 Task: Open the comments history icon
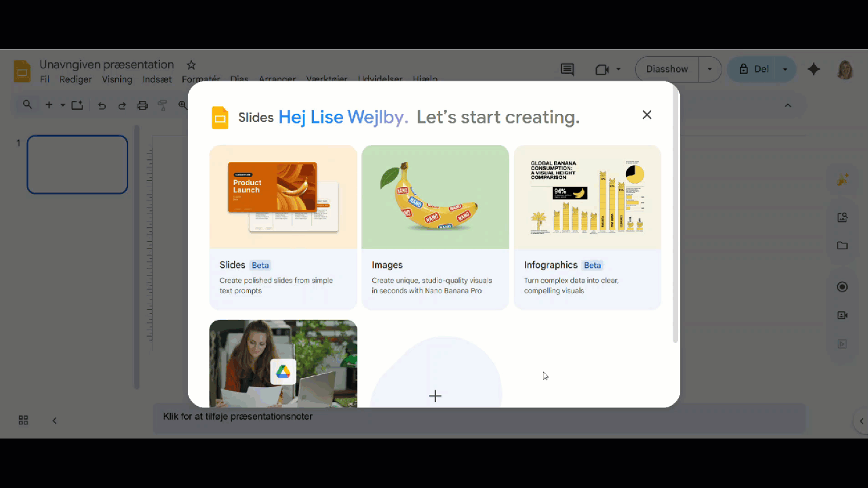click(567, 69)
